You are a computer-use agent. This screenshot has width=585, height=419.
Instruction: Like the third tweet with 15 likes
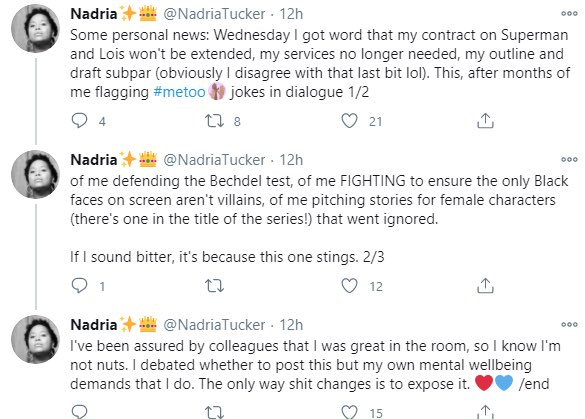point(349,412)
